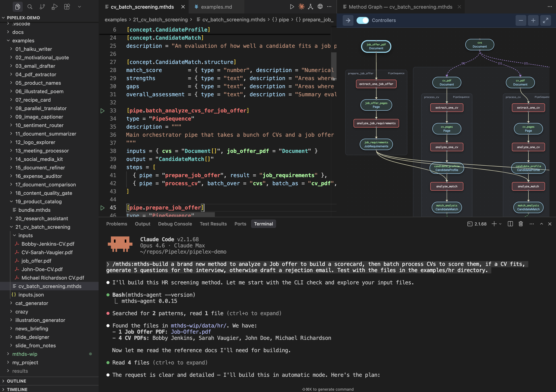Open the Debug Console panel tab
This screenshot has height=392, width=556.
click(175, 224)
